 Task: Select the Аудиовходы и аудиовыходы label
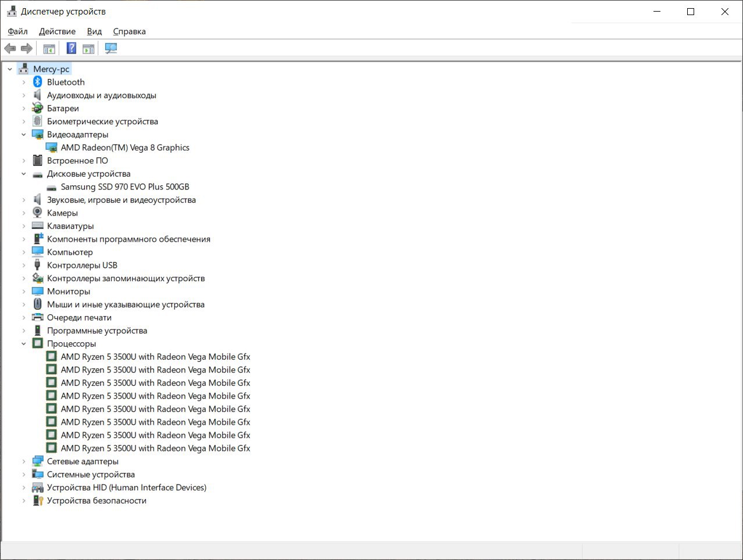[x=102, y=95]
